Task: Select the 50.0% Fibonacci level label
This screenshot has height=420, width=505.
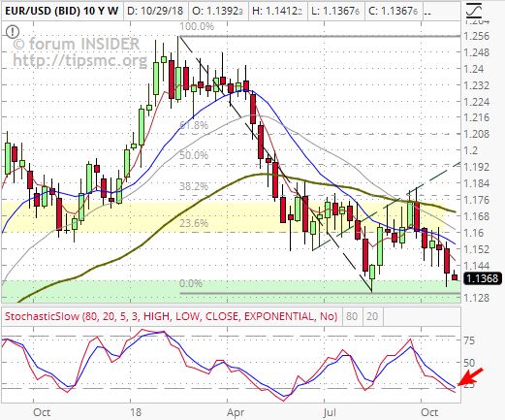Action: click(194, 155)
